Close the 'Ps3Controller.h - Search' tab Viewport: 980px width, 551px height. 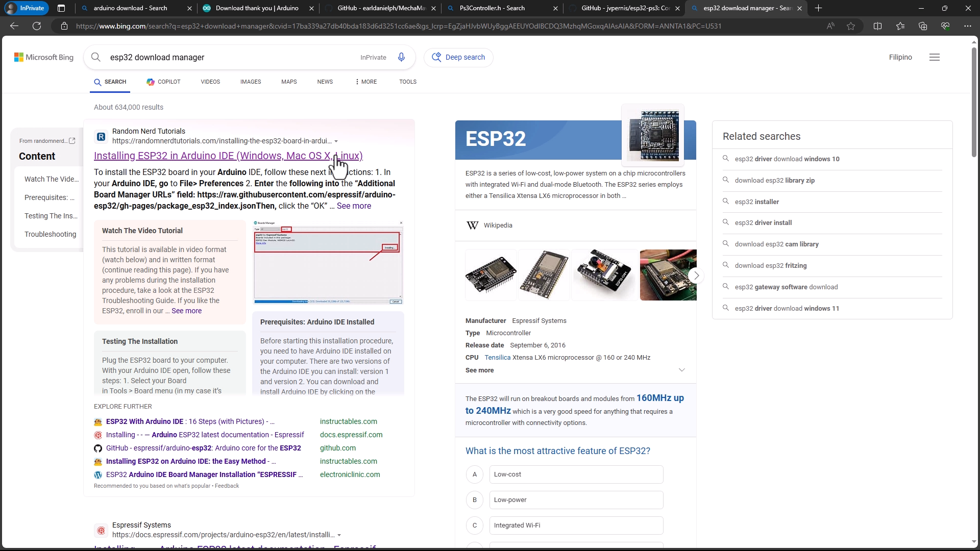point(555,8)
